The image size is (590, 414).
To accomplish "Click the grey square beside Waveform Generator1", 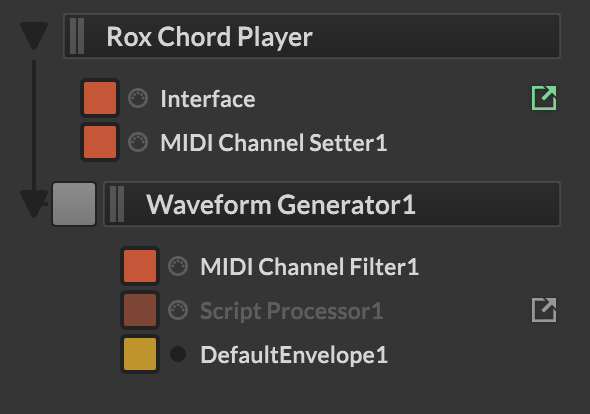I will click(74, 204).
